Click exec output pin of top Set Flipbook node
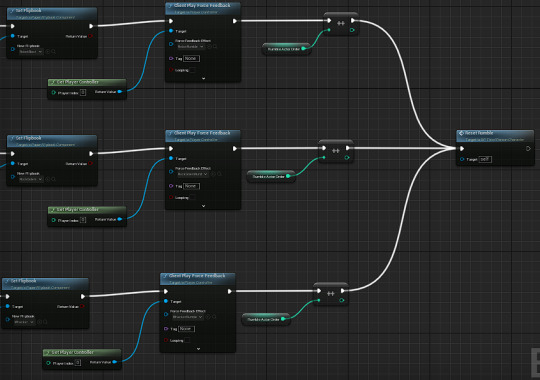540x380 pixels. pos(91,26)
